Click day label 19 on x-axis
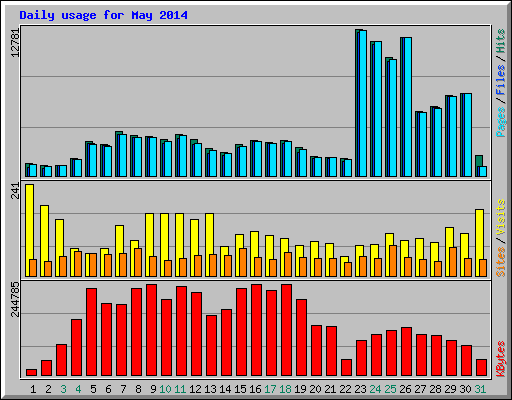This screenshot has width=512, height=400. point(300,389)
